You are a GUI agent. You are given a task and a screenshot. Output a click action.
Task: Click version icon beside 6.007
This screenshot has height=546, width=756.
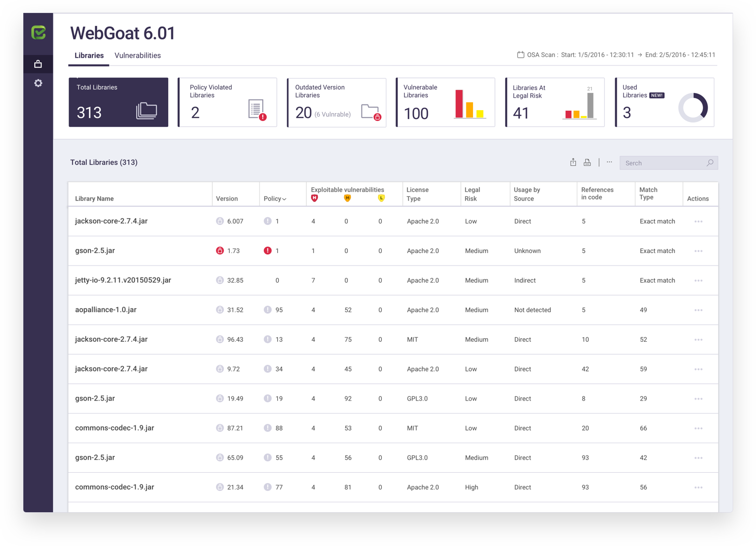[x=220, y=221]
